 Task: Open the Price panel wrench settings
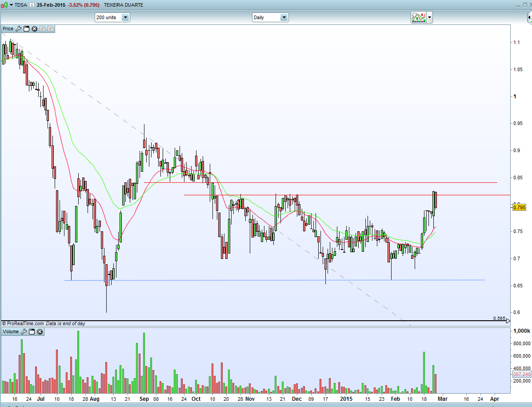pyautogui.click(x=18, y=29)
